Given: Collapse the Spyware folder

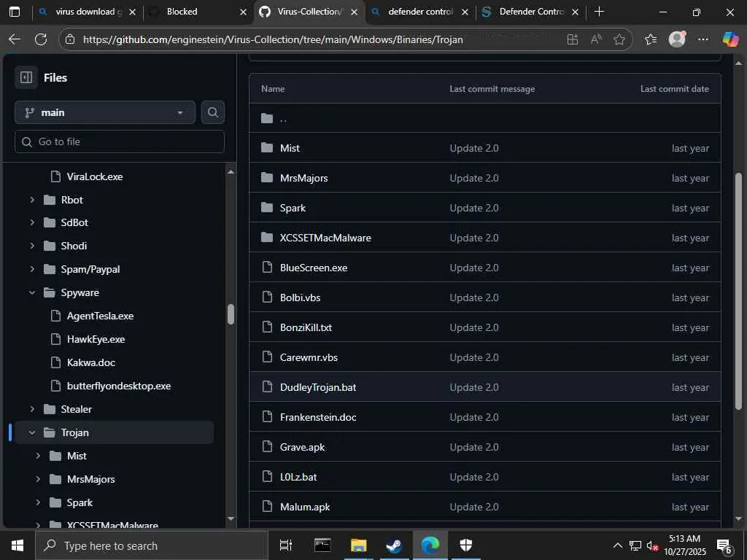Looking at the screenshot, I should click(32, 292).
